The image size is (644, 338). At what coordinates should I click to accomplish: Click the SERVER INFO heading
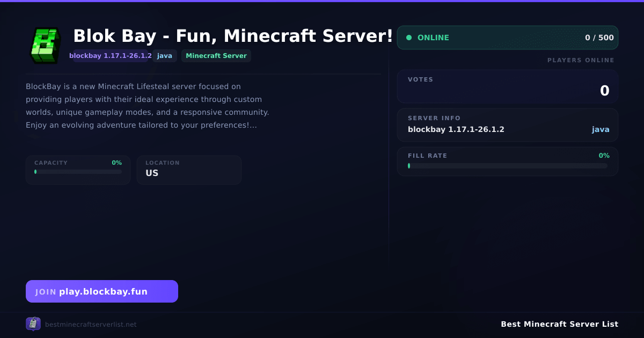point(434,118)
